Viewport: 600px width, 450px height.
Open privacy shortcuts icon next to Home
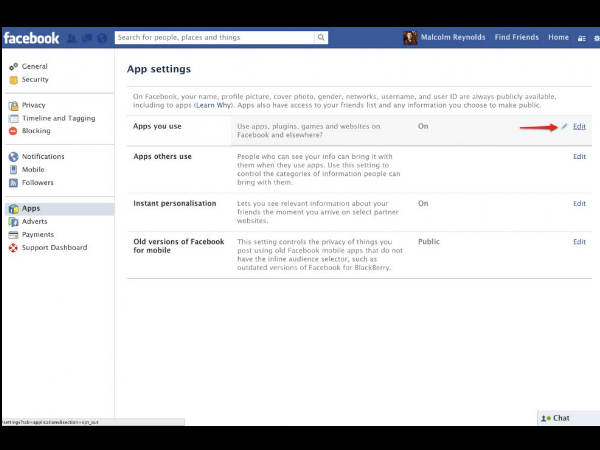(x=582, y=38)
